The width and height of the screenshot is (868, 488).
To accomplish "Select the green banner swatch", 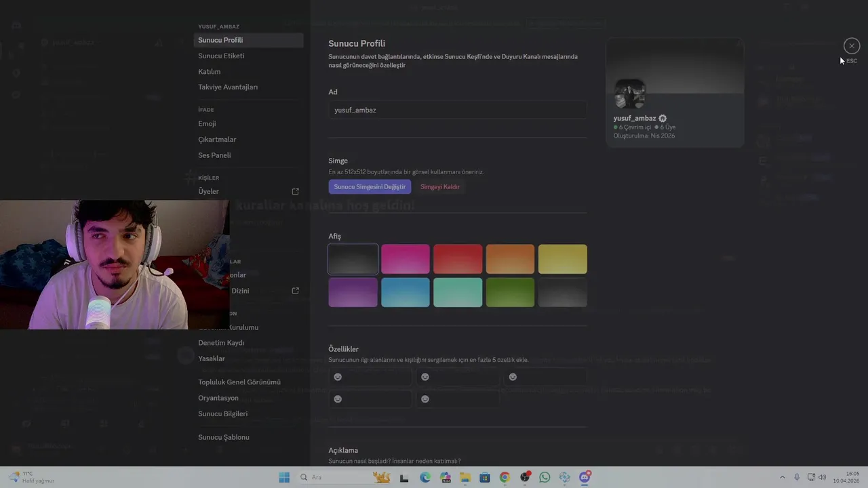I will (511, 292).
